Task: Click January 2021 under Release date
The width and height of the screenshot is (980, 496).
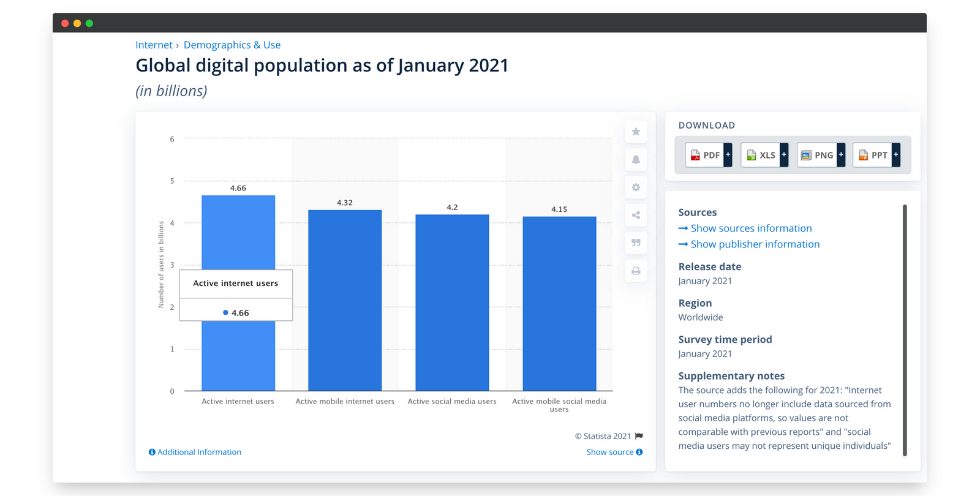Action: click(x=705, y=281)
